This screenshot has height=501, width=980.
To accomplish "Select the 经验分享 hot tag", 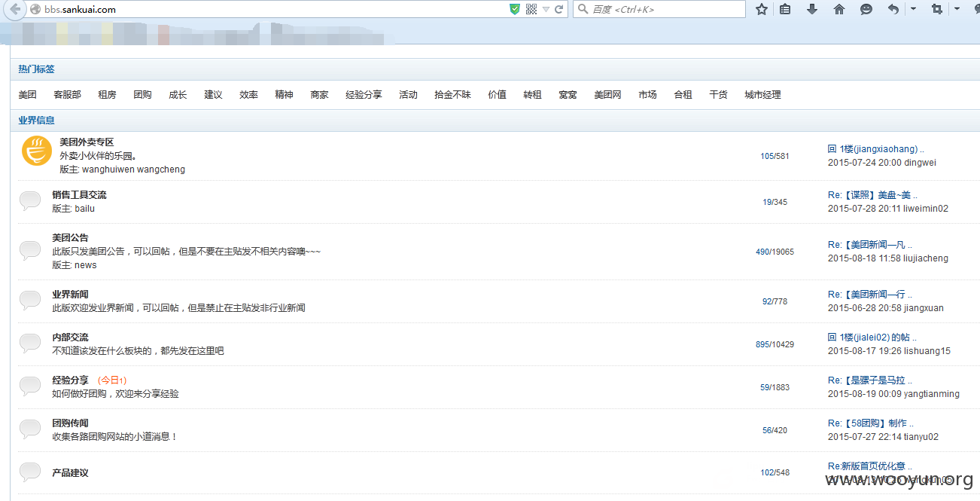I will [x=364, y=95].
